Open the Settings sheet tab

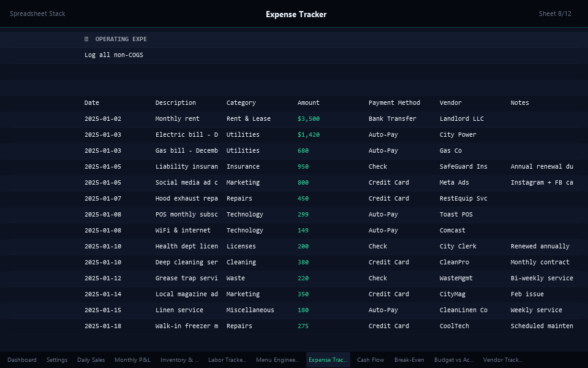(x=57, y=360)
